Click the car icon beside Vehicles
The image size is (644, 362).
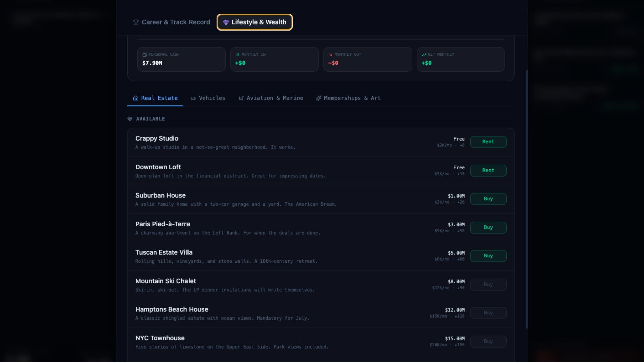click(x=193, y=98)
